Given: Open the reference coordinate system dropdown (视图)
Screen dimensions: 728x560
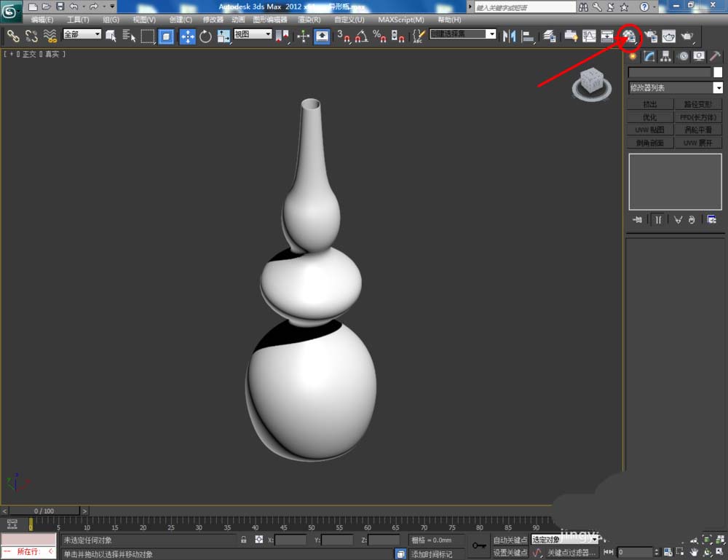Looking at the screenshot, I should [x=253, y=34].
